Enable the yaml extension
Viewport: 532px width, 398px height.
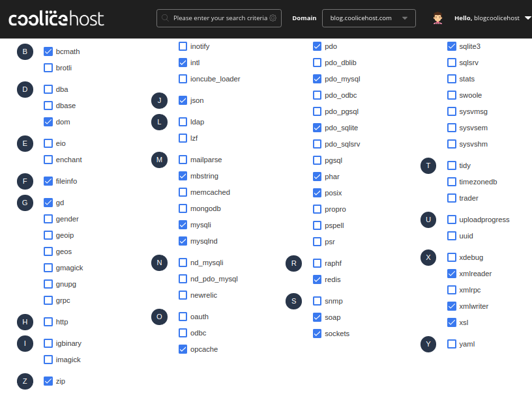pyautogui.click(x=452, y=344)
